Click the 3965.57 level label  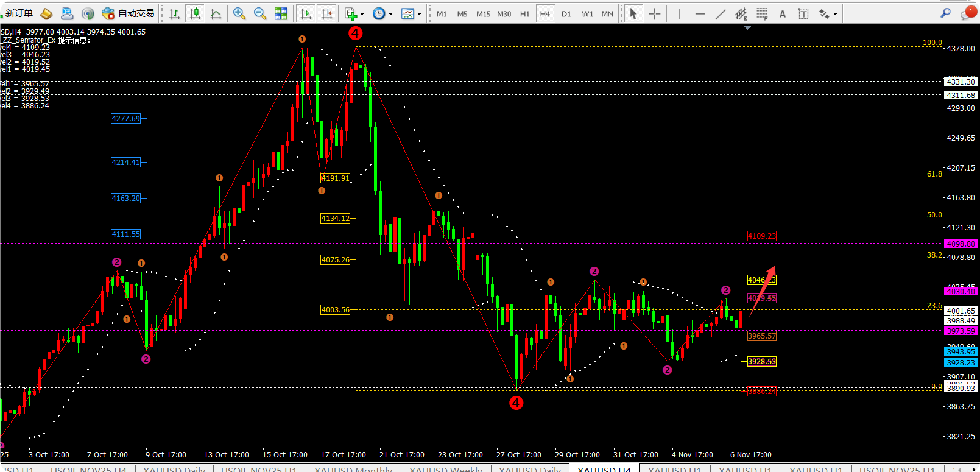click(x=762, y=336)
